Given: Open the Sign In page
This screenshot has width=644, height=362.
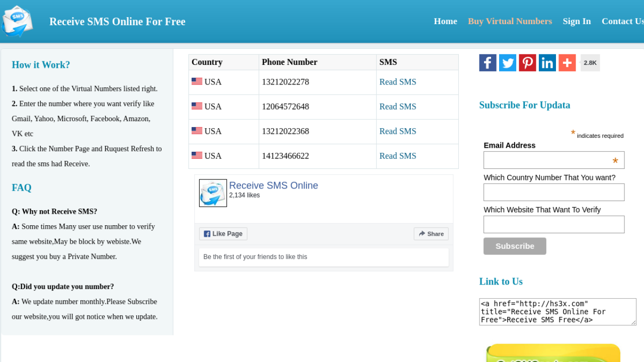Looking at the screenshot, I should click(x=577, y=21).
